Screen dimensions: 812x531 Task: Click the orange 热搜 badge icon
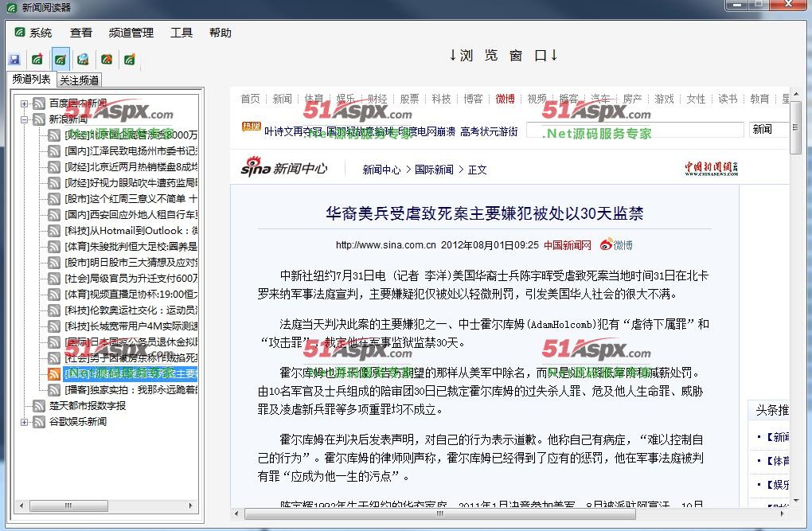click(251, 127)
